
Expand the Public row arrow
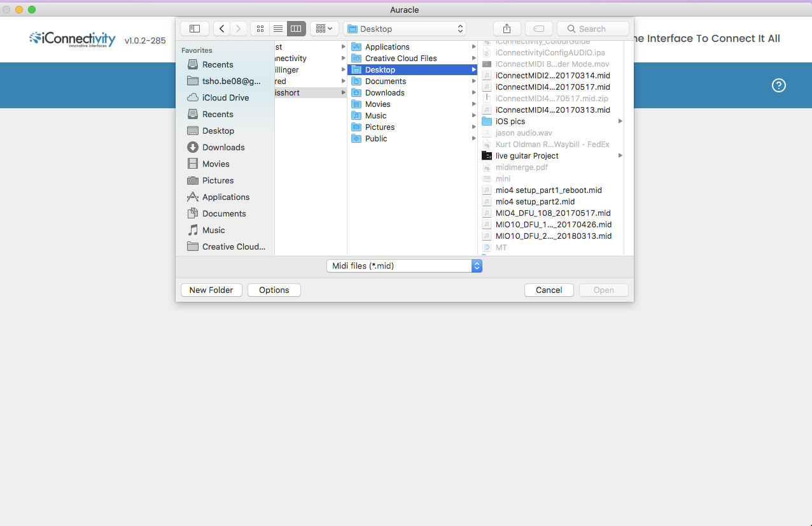click(x=473, y=138)
